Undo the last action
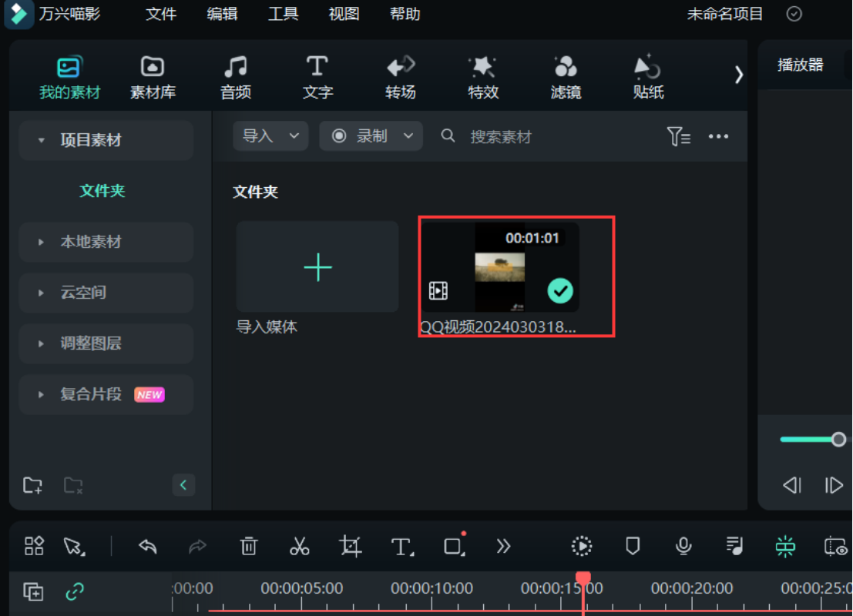Viewport: 853px width, 616px height. pyautogui.click(x=147, y=546)
